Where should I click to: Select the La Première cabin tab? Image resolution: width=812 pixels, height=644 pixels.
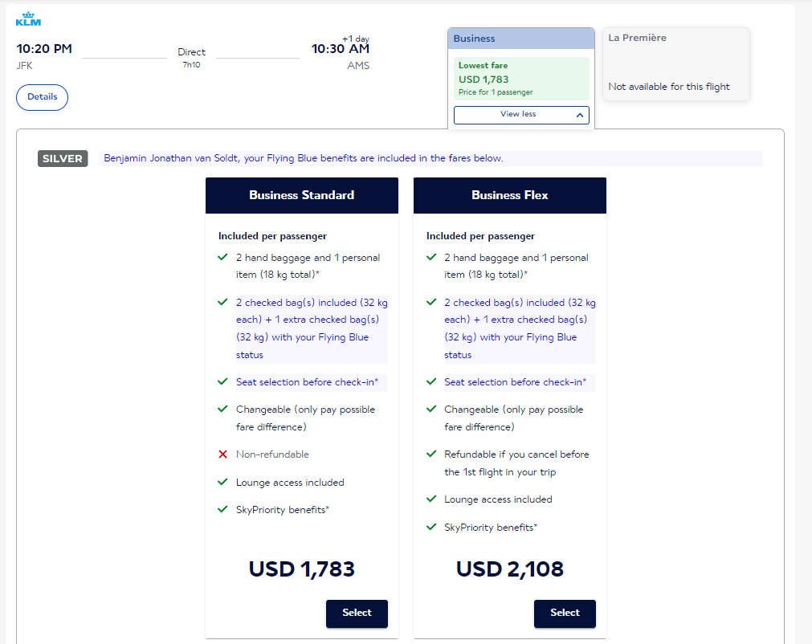(675, 39)
